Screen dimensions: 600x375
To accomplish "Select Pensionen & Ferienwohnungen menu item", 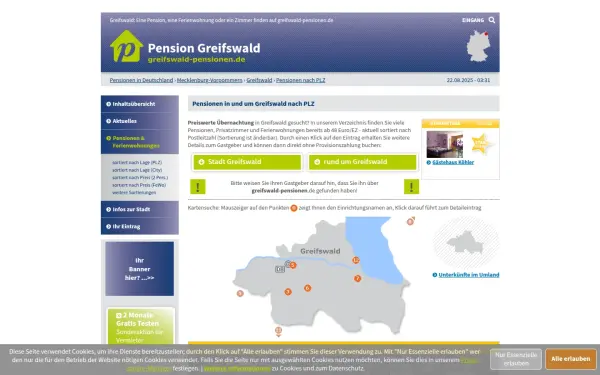I will click(x=140, y=142).
